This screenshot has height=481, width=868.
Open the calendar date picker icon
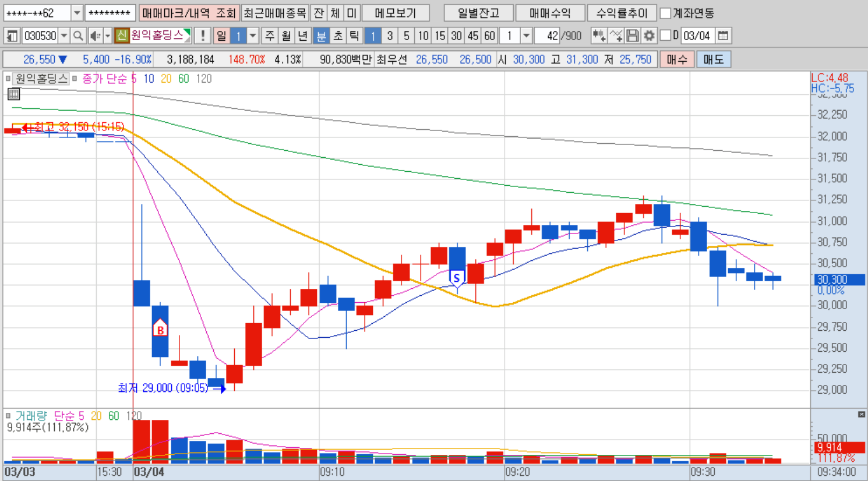(723, 36)
